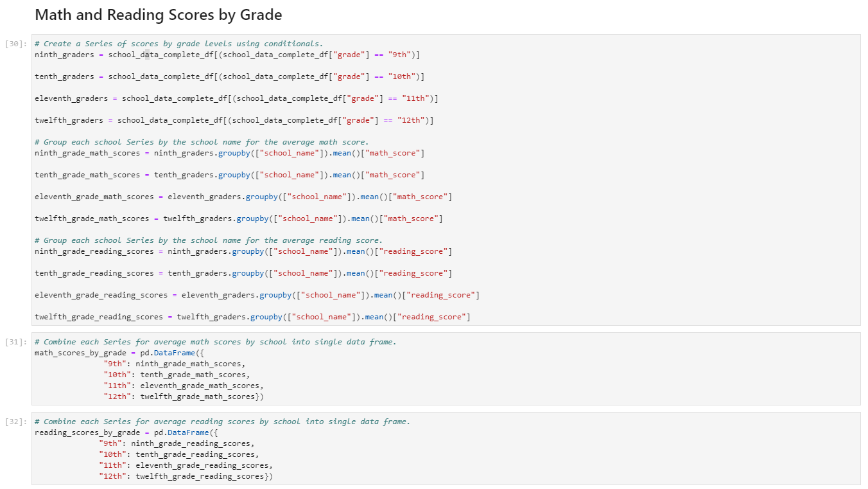Click the twelfth_grade_math_scores groupby line
Viewport: 868px width, 489px height.
click(239, 218)
